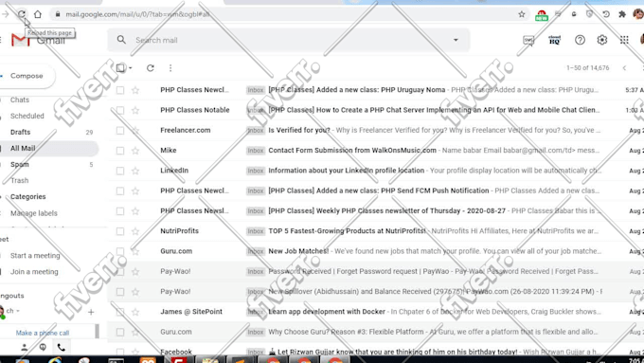
Task: Star the NutriProfits email
Action: tap(135, 231)
